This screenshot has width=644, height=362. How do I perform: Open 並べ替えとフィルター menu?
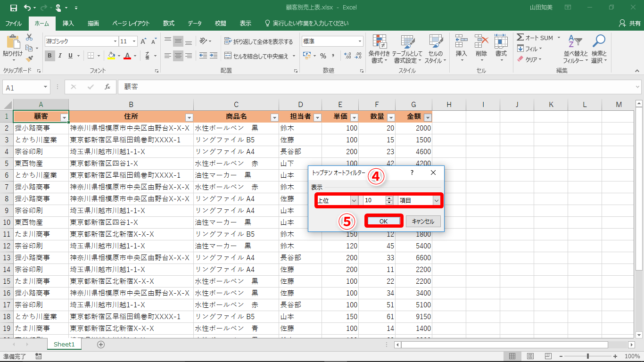(576, 49)
